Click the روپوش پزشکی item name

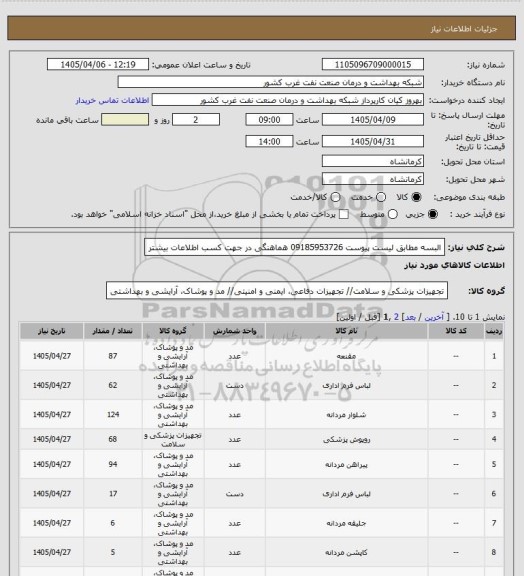346,439
